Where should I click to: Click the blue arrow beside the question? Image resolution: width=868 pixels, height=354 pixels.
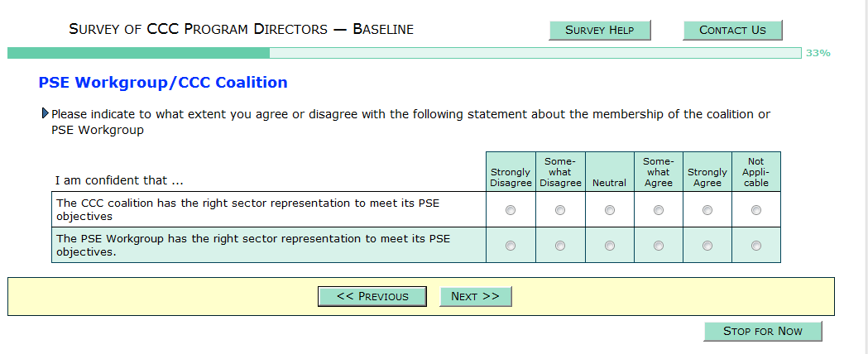click(45, 113)
